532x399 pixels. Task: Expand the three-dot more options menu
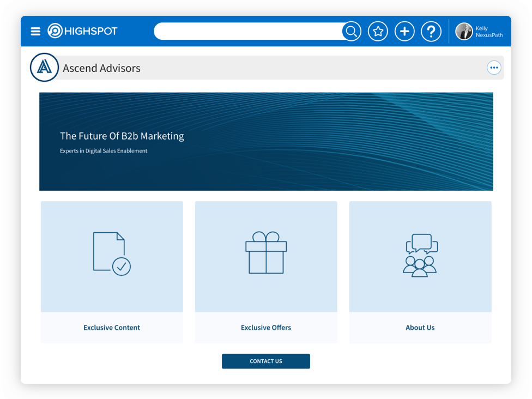coord(494,68)
